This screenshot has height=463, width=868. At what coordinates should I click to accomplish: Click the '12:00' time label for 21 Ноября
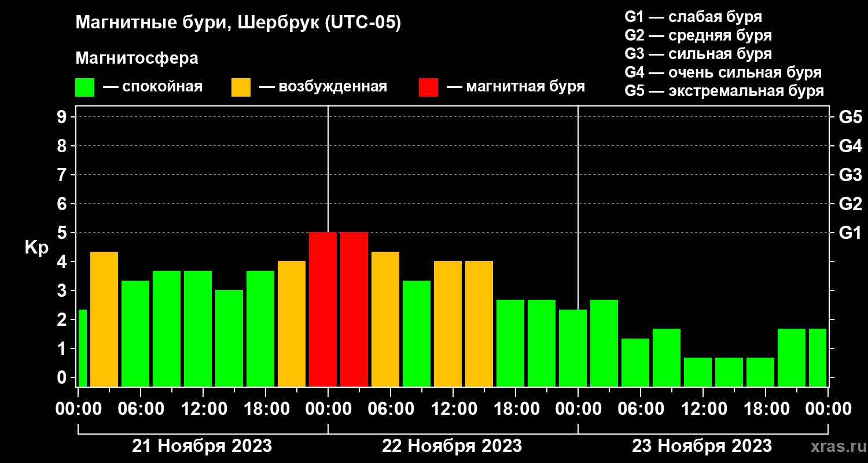coord(203,409)
